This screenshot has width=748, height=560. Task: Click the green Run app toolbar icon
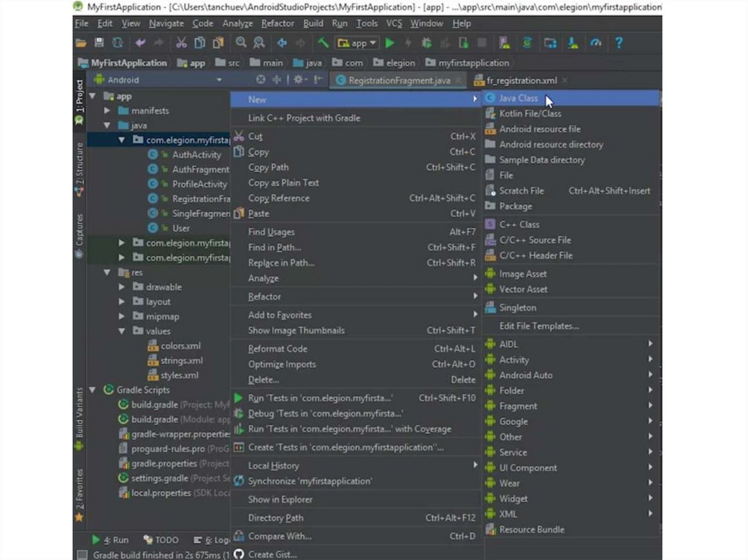[389, 43]
